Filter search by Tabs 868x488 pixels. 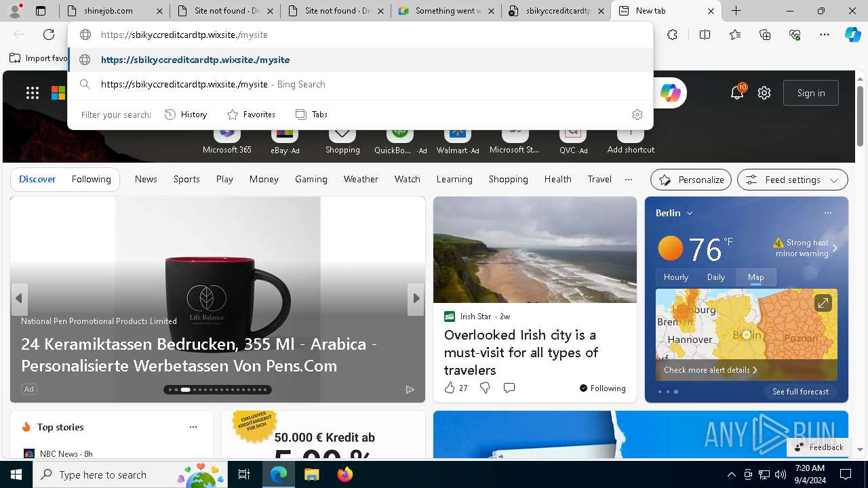311,115
